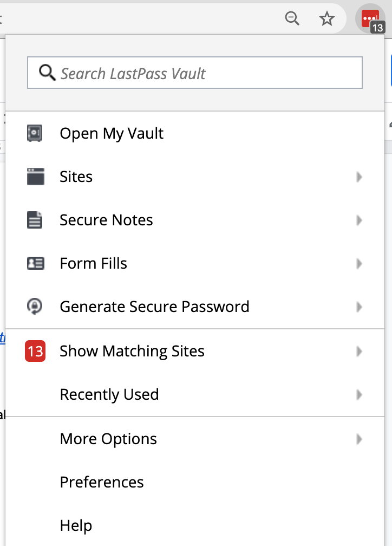Toggle the bookmark star in the address bar

click(327, 18)
